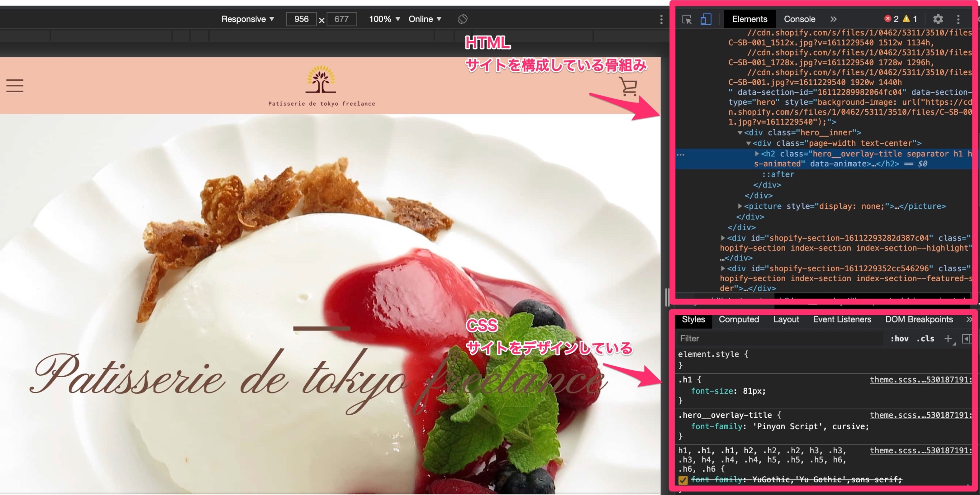
Task: Open the Responsive device dropdown
Action: click(x=248, y=19)
